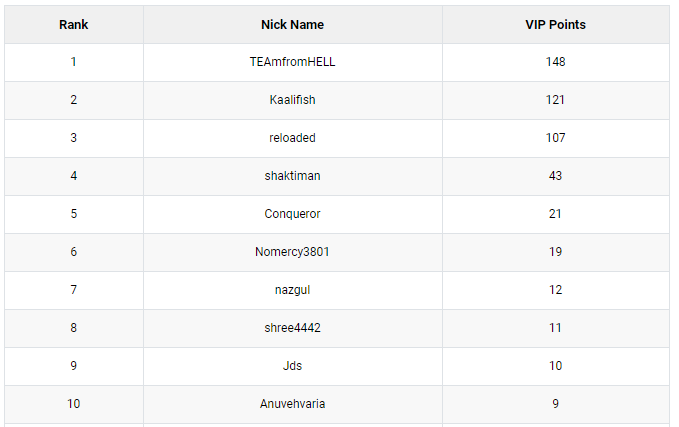The height and width of the screenshot is (427, 679).
Task: Select the 43 VIP points cell
Action: (x=556, y=176)
